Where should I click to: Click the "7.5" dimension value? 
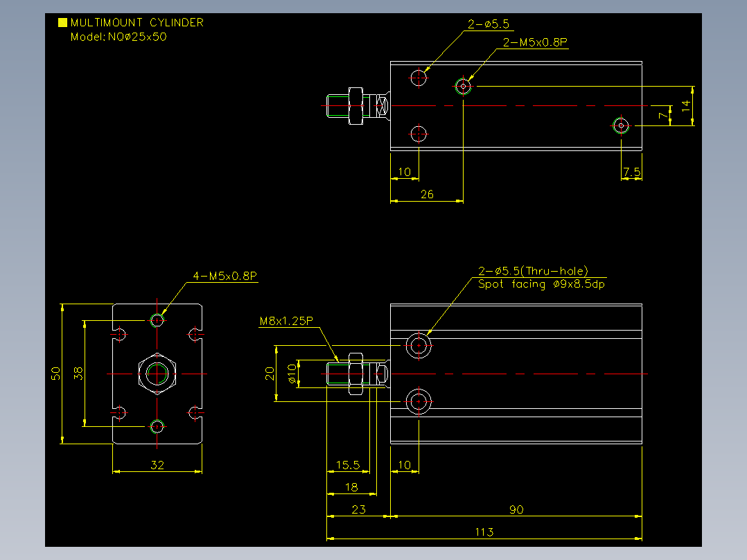pyautogui.click(x=632, y=172)
